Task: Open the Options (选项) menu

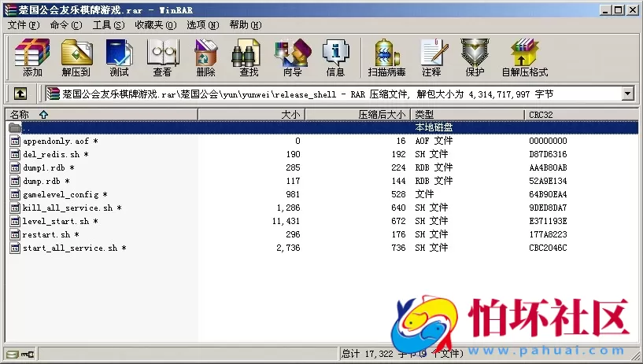Action: pos(202,25)
